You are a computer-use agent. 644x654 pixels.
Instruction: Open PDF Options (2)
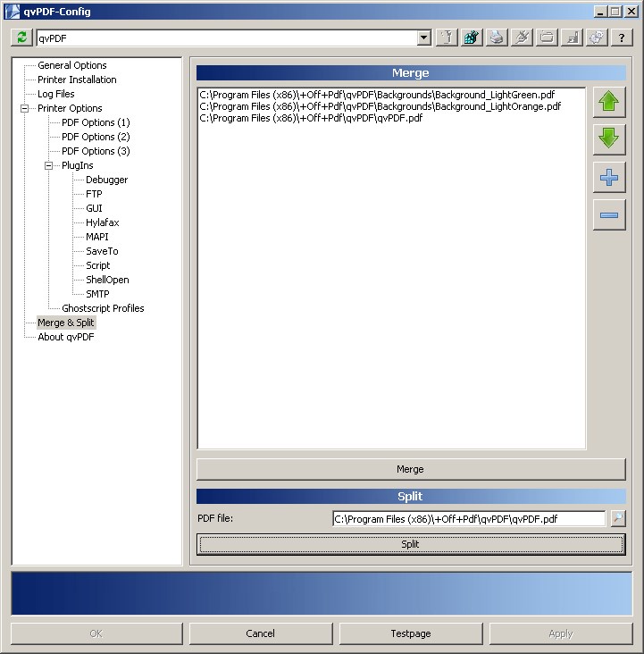(x=96, y=137)
